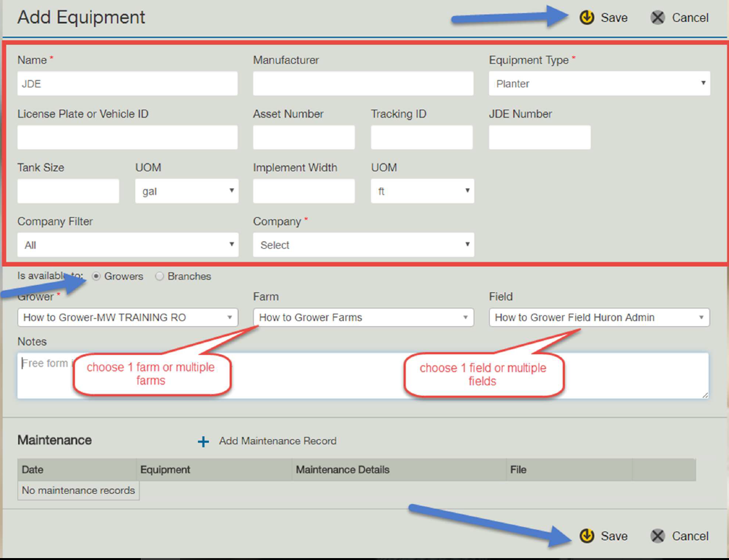Click the JDE Number input field

[x=540, y=137]
